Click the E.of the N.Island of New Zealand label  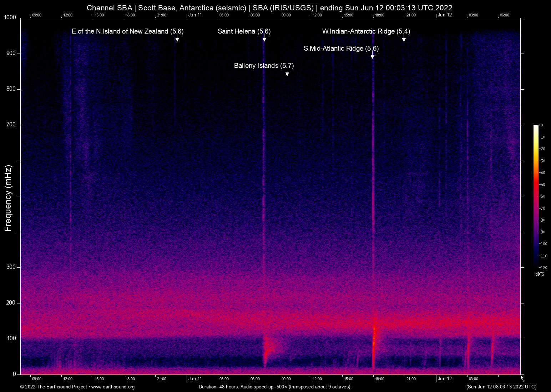click(127, 31)
